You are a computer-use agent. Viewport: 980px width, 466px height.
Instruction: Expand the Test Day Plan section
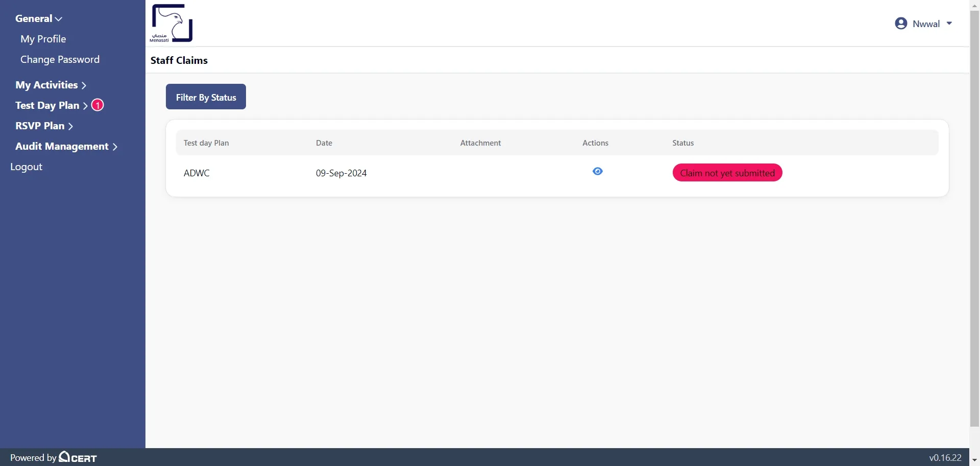51,106
